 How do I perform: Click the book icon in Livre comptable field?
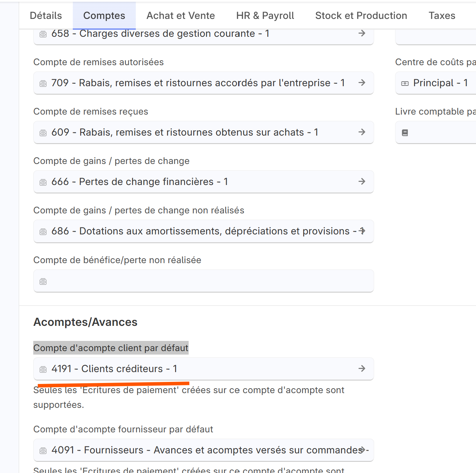[x=405, y=133]
